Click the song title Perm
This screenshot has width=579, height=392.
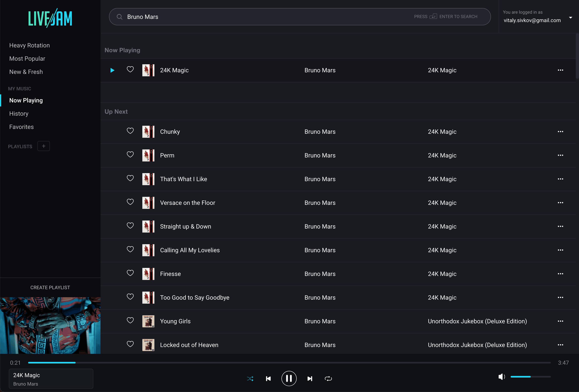(167, 155)
